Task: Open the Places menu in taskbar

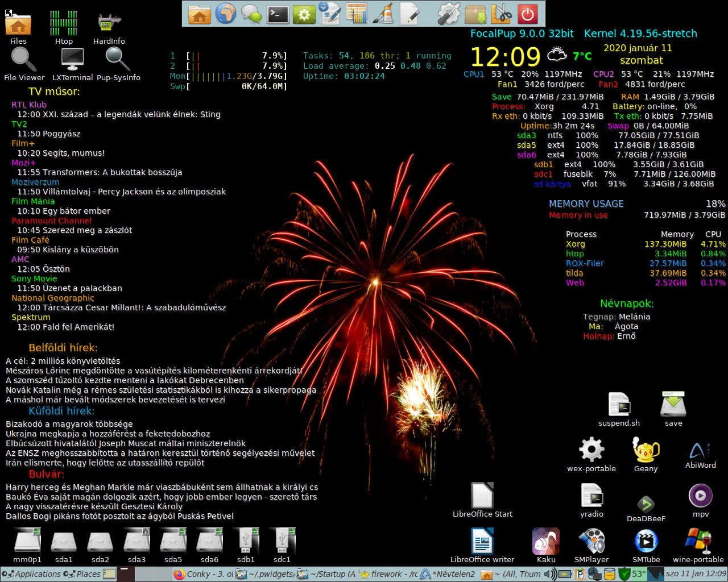Action: [x=82, y=574]
